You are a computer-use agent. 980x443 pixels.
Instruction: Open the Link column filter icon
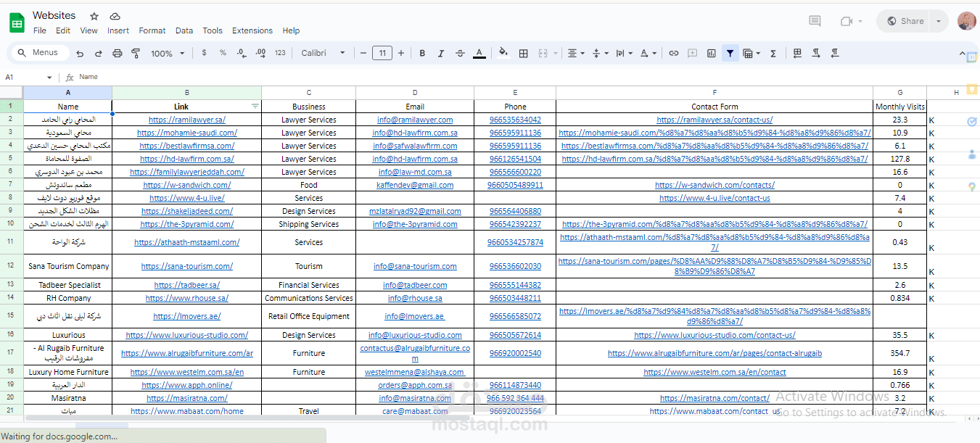pyautogui.click(x=255, y=107)
